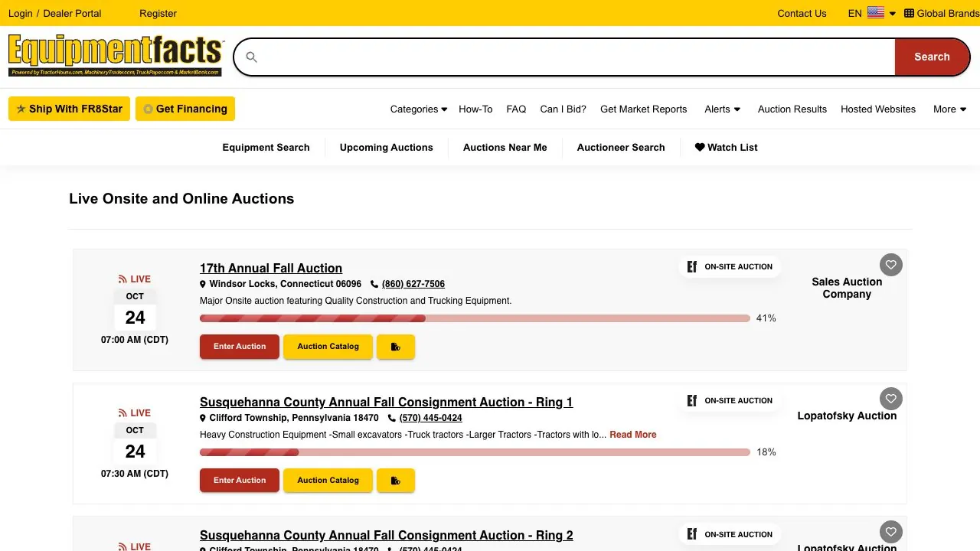Open the EN language dropdown arrow
Viewport: 980px width, 551px height.
[893, 14]
